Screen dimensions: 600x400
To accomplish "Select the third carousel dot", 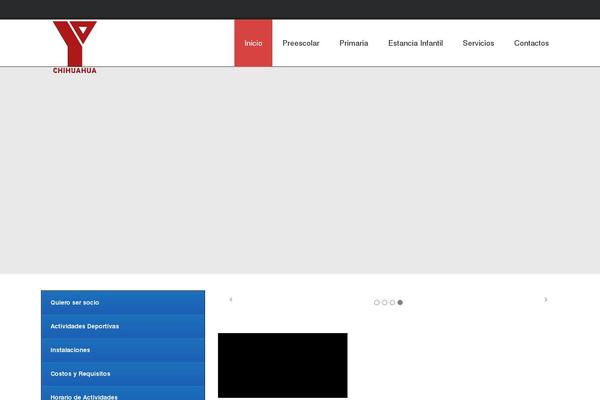I will 392,302.
